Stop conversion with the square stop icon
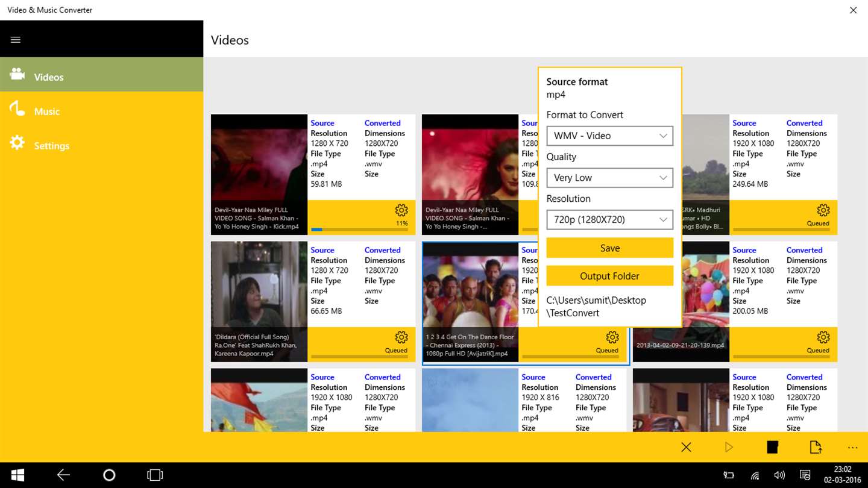The image size is (868, 488). click(x=772, y=447)
